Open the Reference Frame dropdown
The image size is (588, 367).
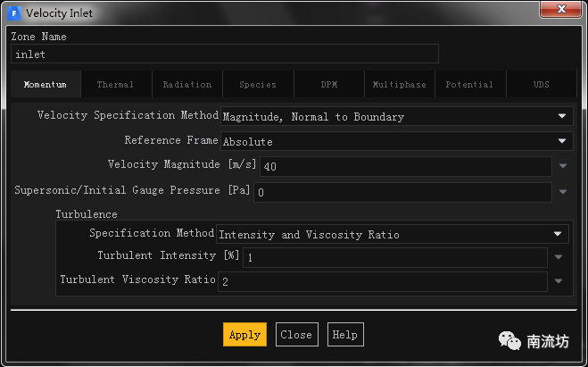(x=395, y=141)
